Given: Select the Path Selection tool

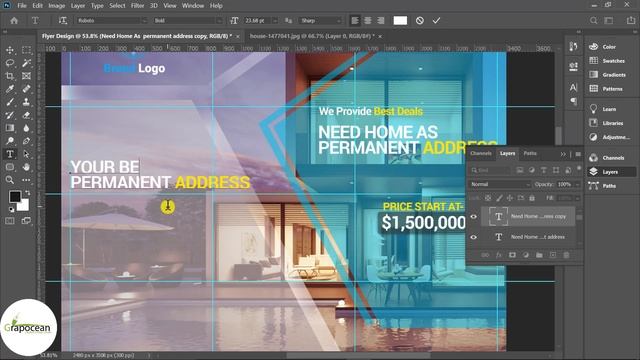Looking at the screenshot, I should [x=27, y=154].
